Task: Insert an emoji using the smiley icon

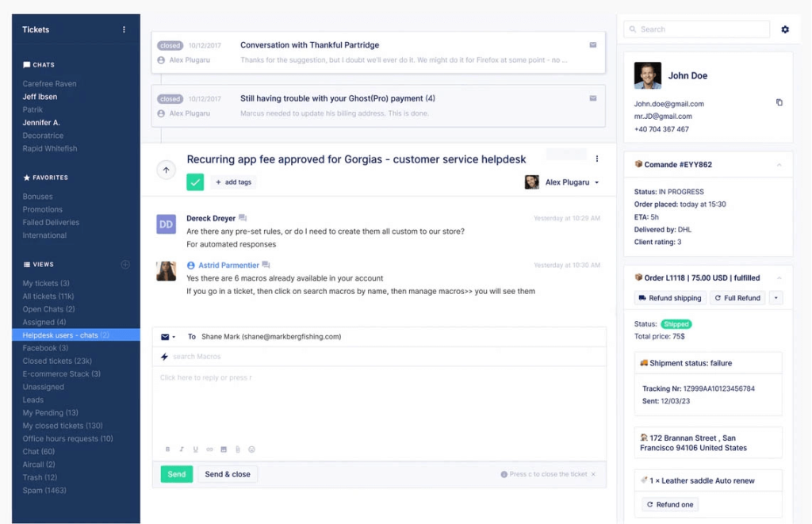Action: pos(252,449)
